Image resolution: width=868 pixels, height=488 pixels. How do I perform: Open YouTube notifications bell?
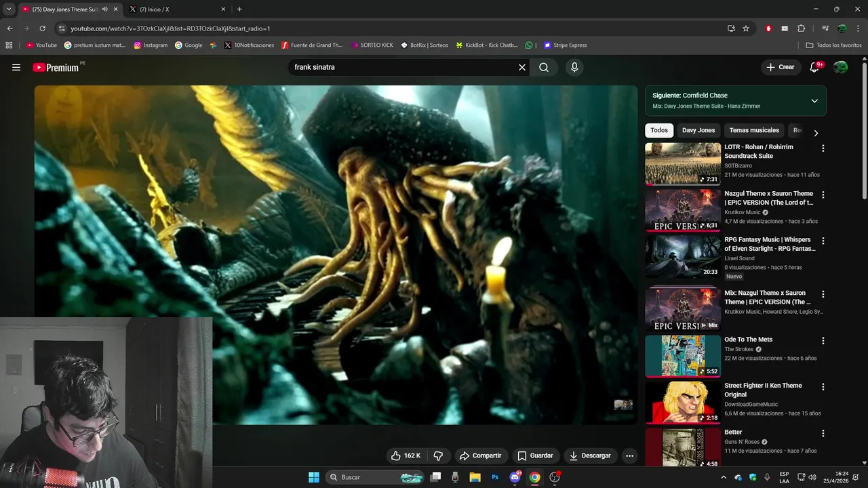[x=814, y=67]
